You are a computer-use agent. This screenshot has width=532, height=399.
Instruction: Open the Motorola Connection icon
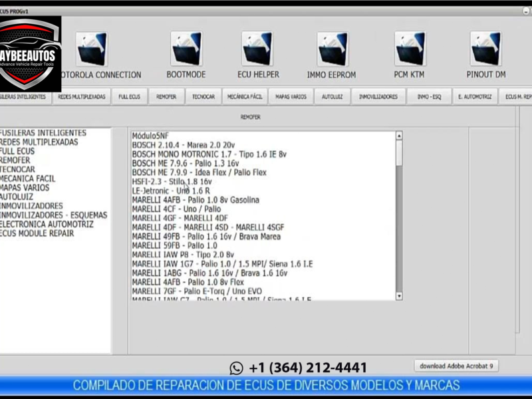92,49
